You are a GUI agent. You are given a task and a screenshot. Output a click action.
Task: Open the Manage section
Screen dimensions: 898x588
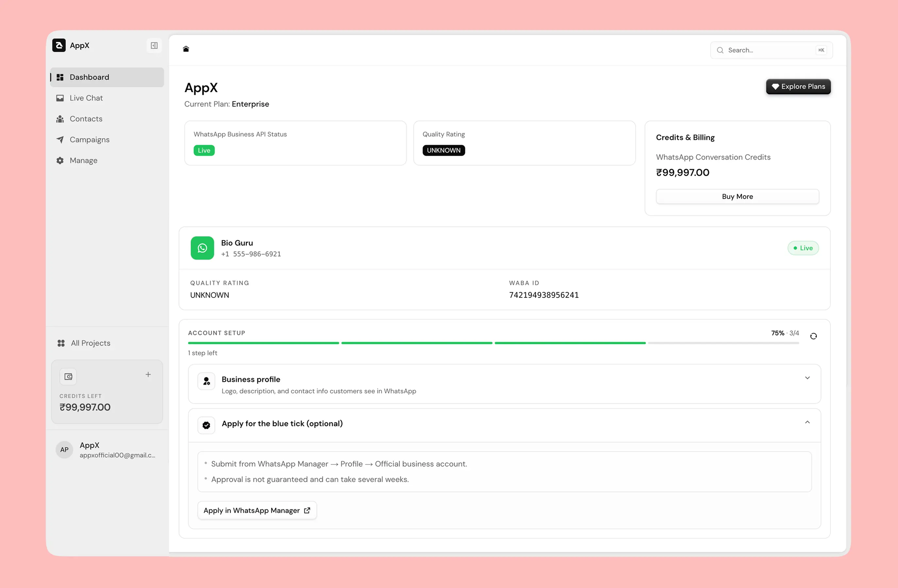coord(107,160)
